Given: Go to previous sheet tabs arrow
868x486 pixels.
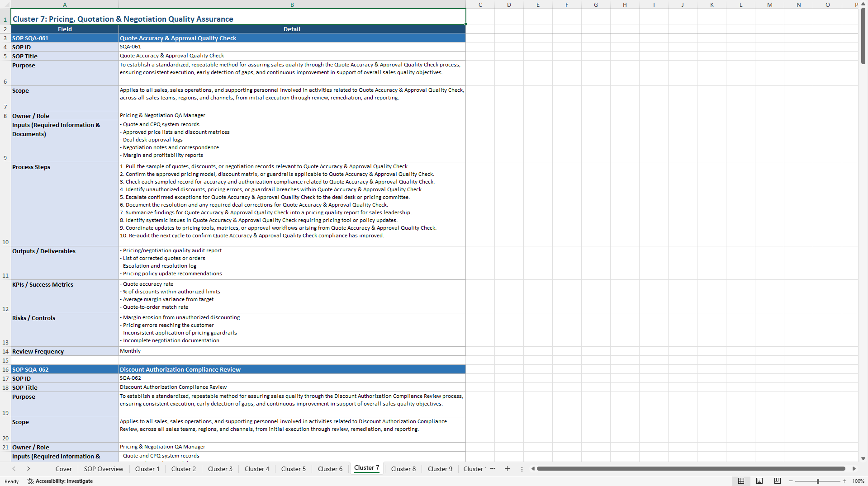Looking at the screenshot, I should [x=14, y=469].
